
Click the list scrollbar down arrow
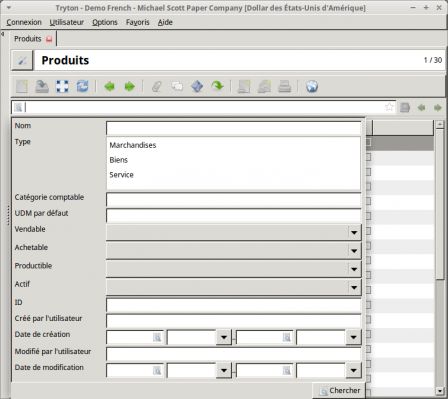click(x=440, y=390)
